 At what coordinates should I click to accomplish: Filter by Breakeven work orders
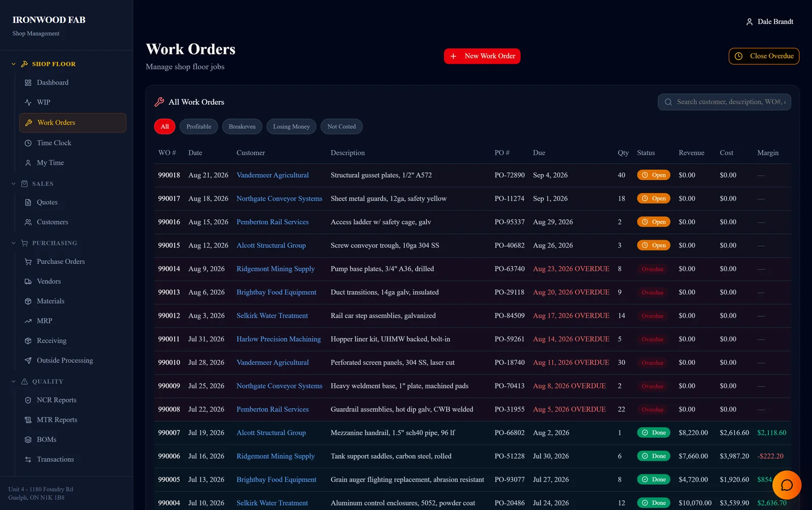242,127
